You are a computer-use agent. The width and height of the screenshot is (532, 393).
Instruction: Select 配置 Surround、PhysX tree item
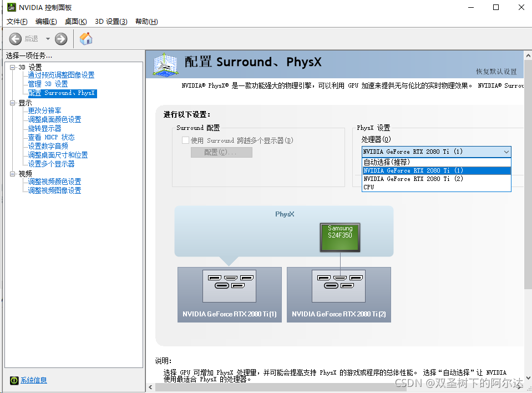(x=63, y=93)
